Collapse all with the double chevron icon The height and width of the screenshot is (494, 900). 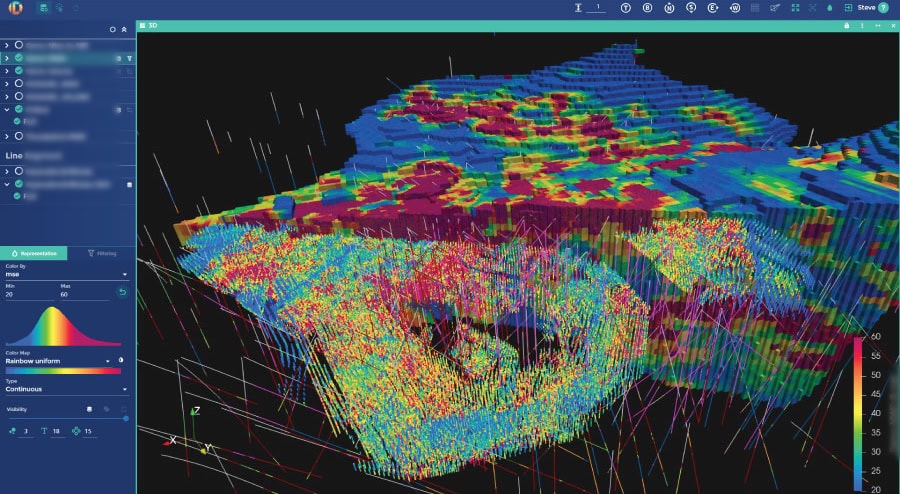(124, 29)
